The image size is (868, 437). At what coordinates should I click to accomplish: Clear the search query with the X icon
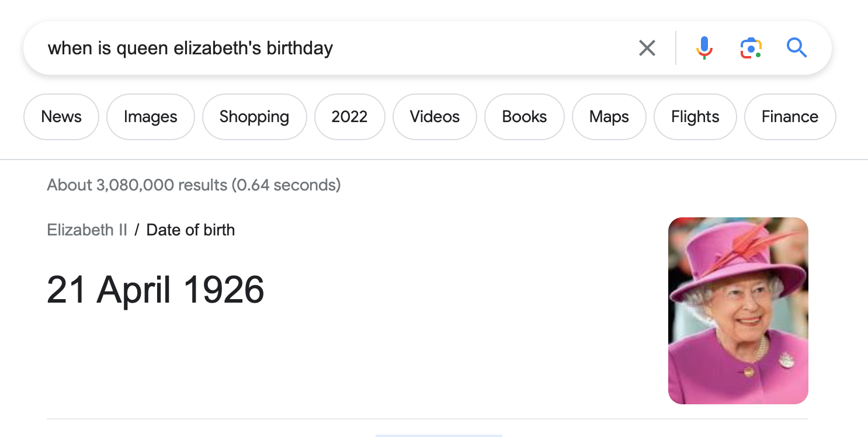[647, 48]
